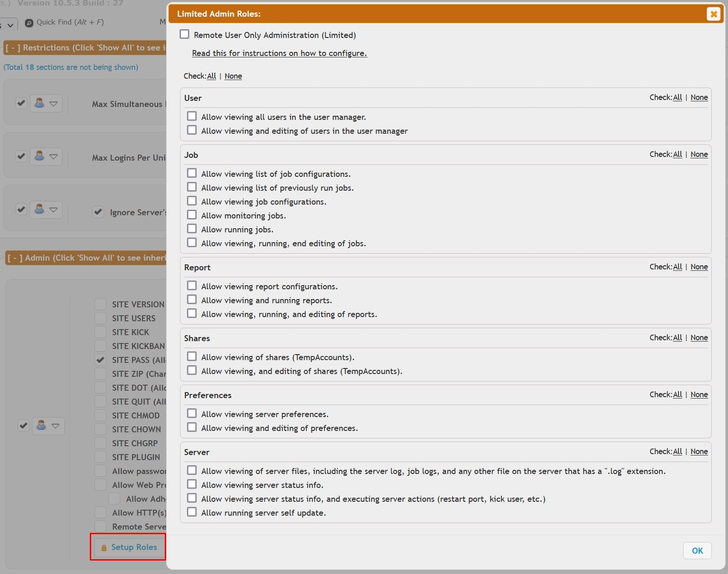
Task: Check Allow viewing job configurations
Action: tap(192, 201)
